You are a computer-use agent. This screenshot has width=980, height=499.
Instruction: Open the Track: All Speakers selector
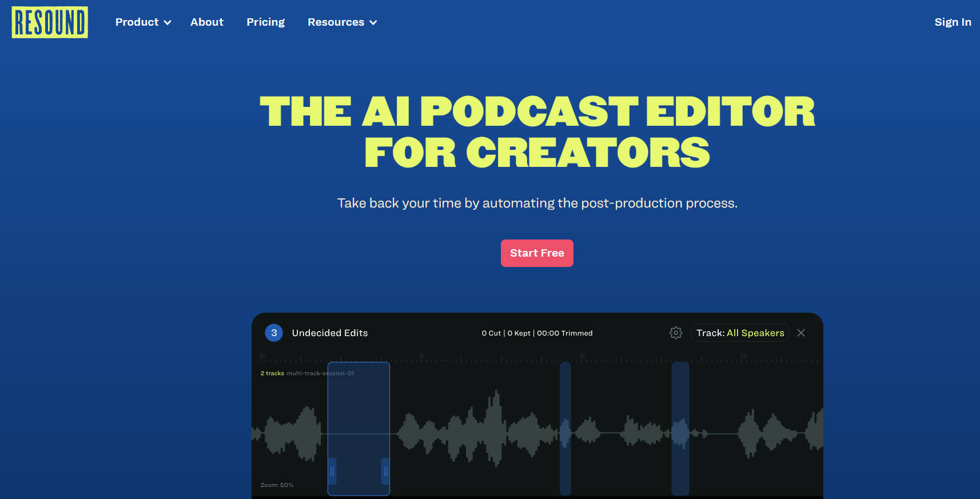click(739, 333)
